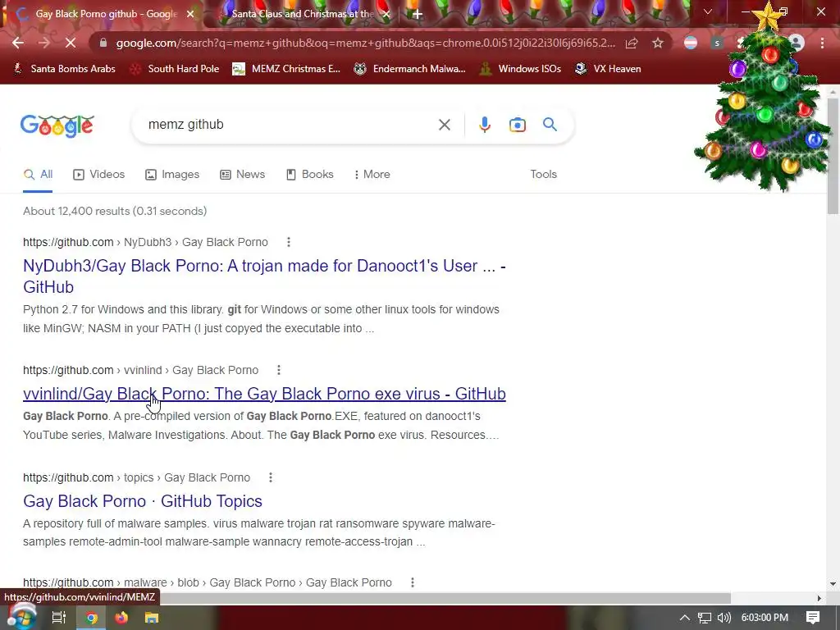Open the MEMZ Christmas E... bookmark

coord(286,69)
